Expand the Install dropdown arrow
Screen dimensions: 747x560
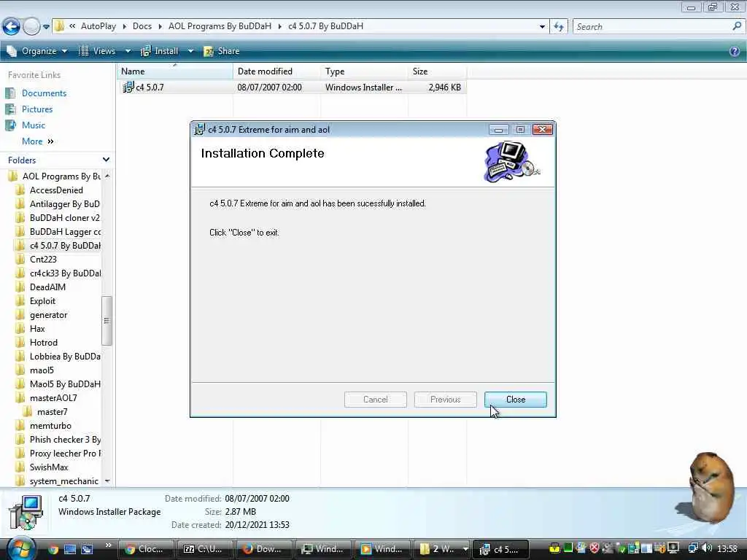pos(190,51)
